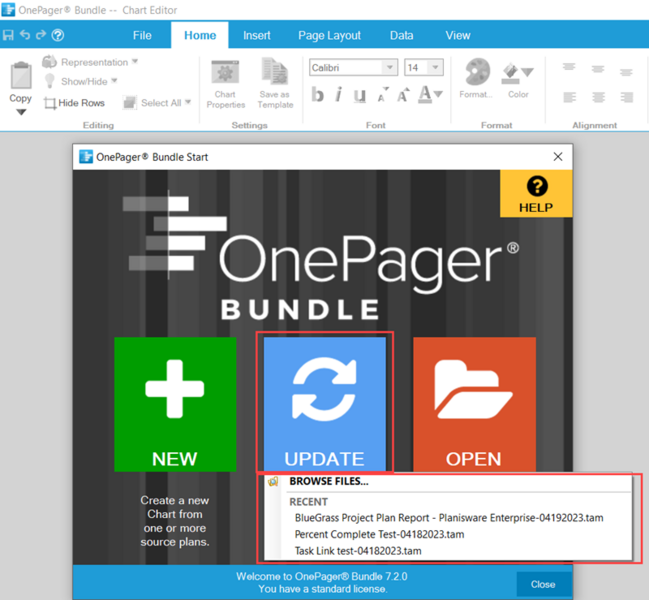
Task: Click Hide Rows tool
Action: pos(75,103)
